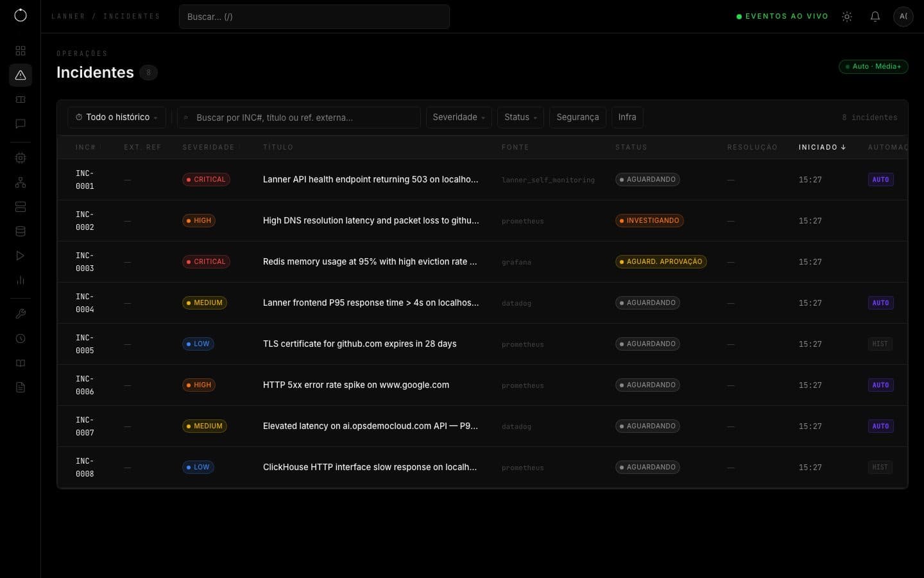
Task: Select the incidents warning triangle icon
Action: 21,75
